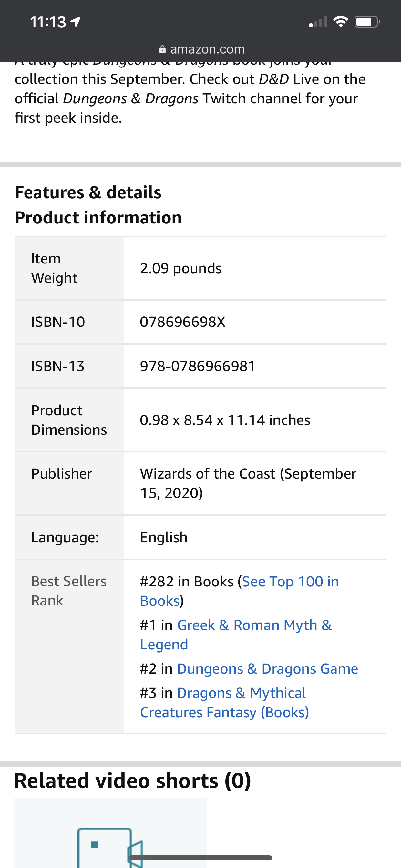Tap the home indicator bar at bottom
This screenshot has width=401, height=868.
coord(200,858)
